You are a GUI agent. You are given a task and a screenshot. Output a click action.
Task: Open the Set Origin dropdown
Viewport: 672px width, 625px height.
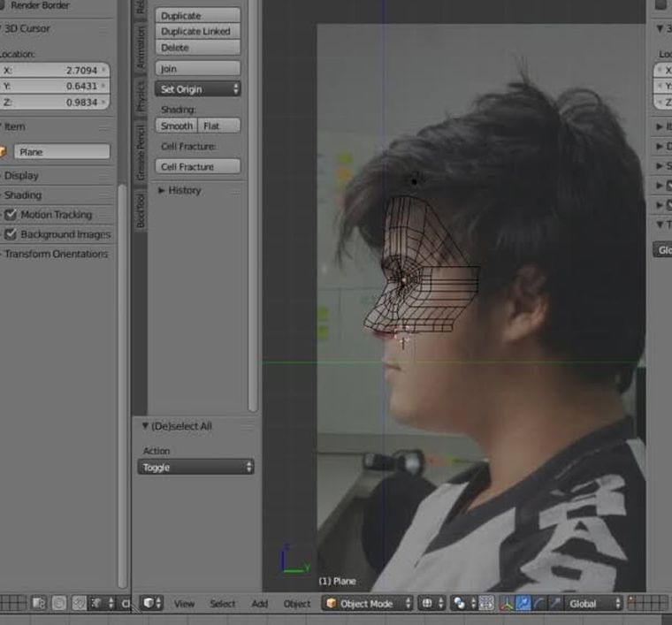[198, 89]
